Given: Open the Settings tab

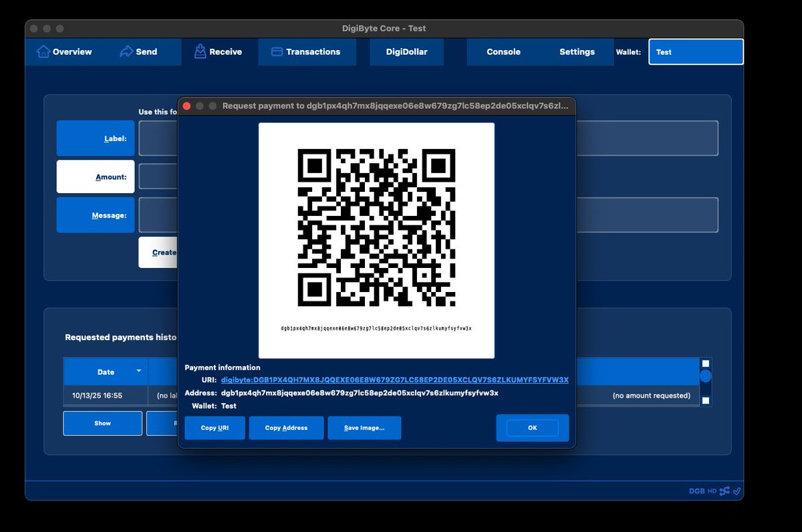Looking at the screenshot, I should pos(576,51).
